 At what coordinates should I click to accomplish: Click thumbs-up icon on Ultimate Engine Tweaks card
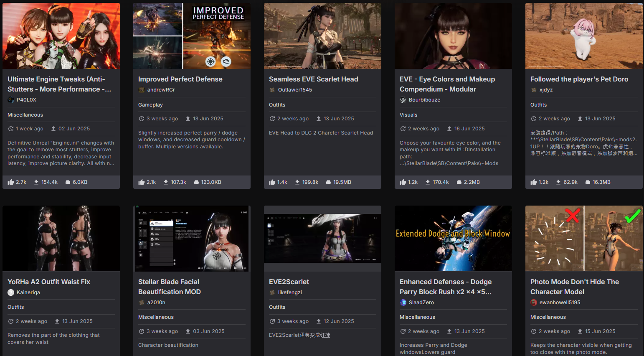[x=11, y=182]
